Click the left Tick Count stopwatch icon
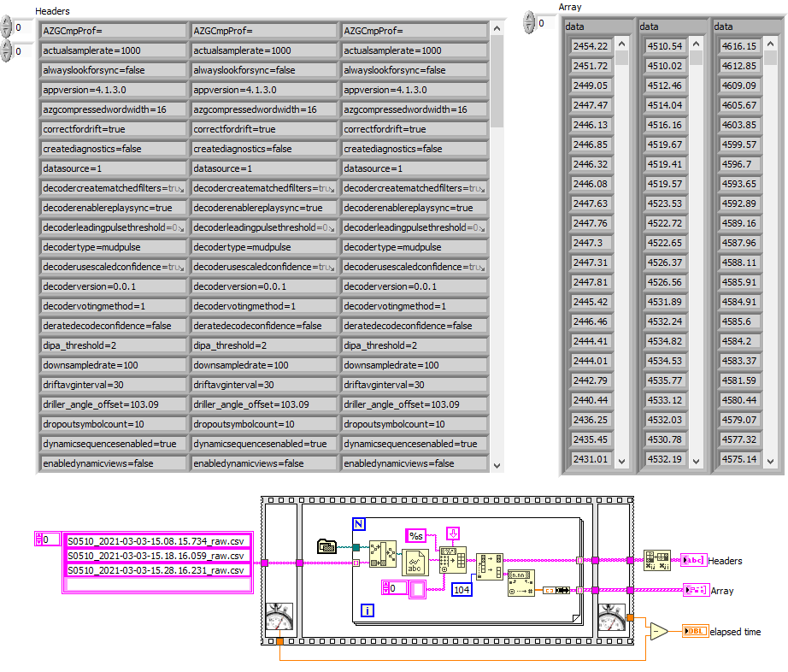This screenshot has height=672, width=788. tap(278, 614)
